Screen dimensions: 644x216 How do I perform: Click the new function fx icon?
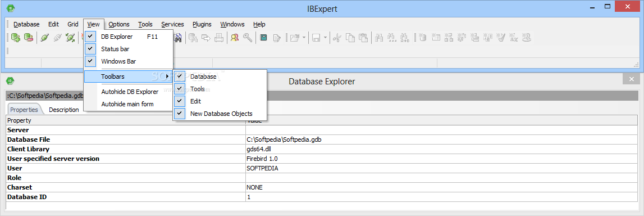pos(513,38)
